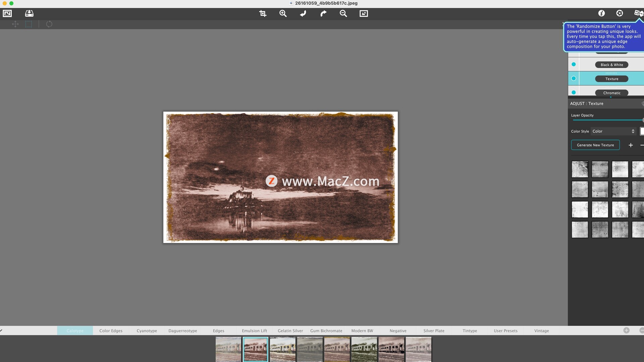Switch to Tintype preset category
Image resolution: width=644 pixels, height=362 pixels.
coord(470,331)
